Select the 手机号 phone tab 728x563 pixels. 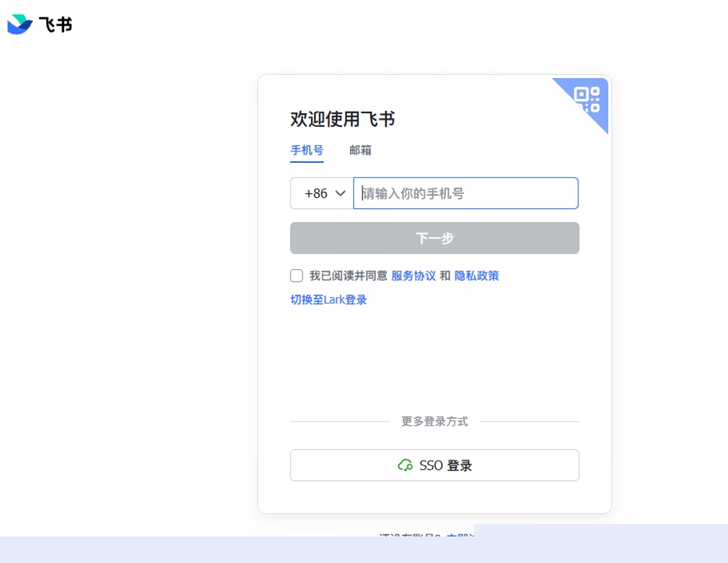click(x=306, y=150)
